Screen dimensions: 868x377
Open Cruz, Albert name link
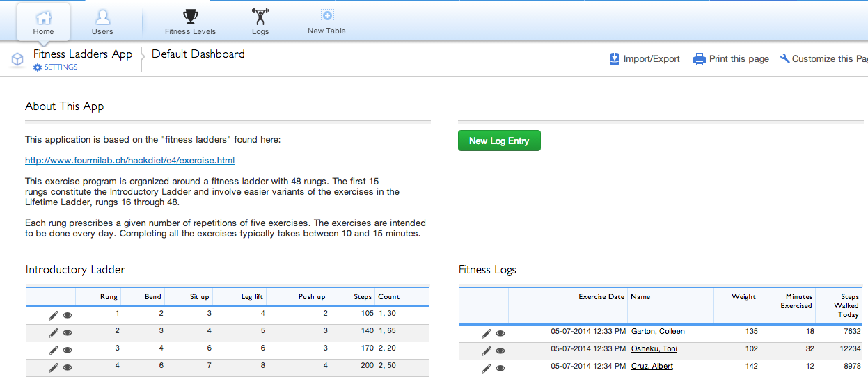click(652, 366)
